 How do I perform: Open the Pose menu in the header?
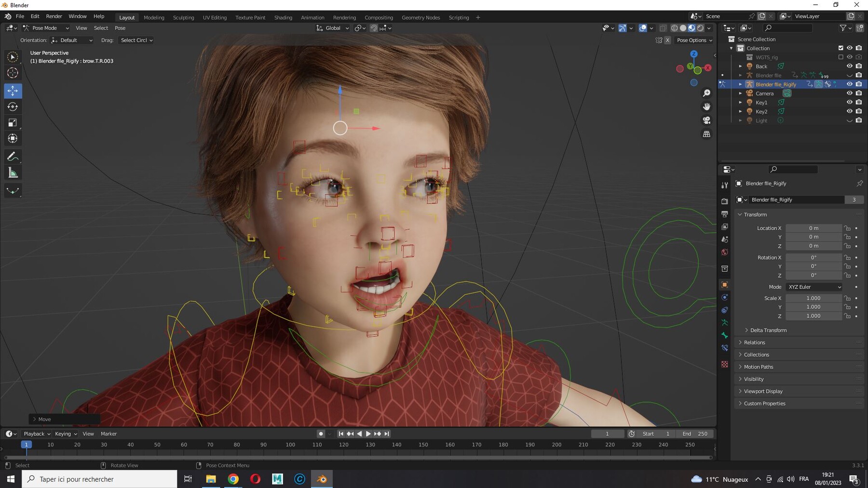point(120,28)
